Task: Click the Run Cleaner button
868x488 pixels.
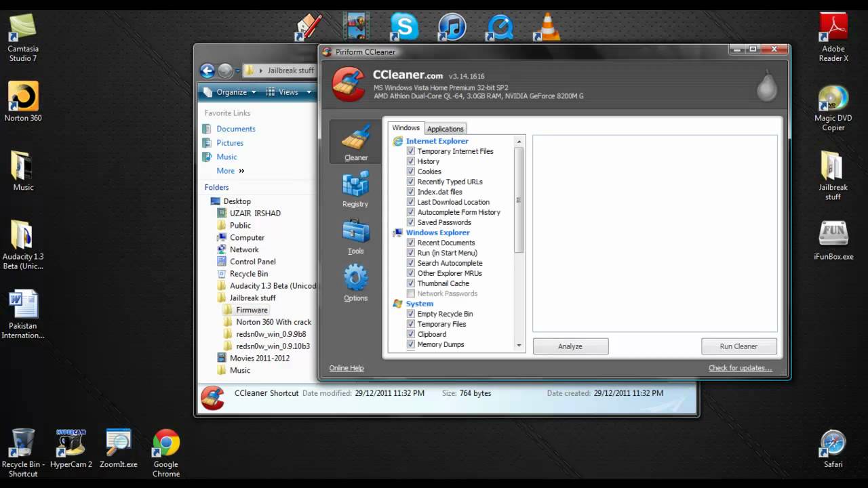Action: pos(738,346)
